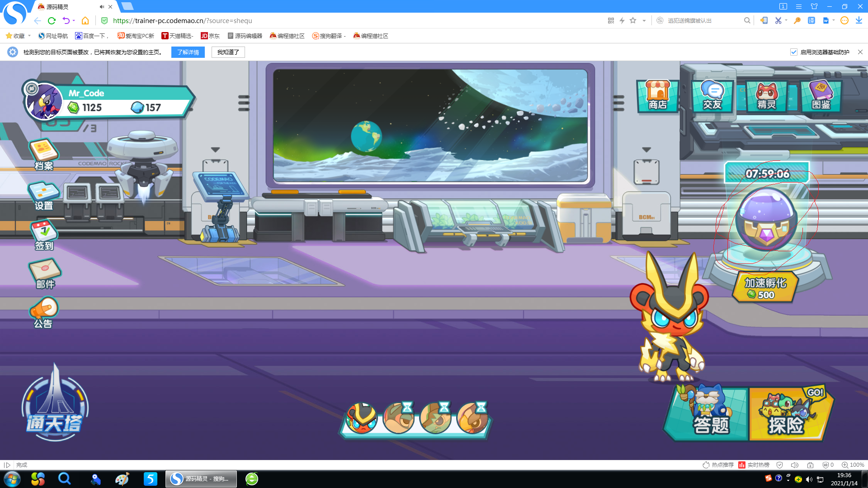The image size is (868, 488).
Task: Open the 档案 profile file icon
Action: click(44, 155)
